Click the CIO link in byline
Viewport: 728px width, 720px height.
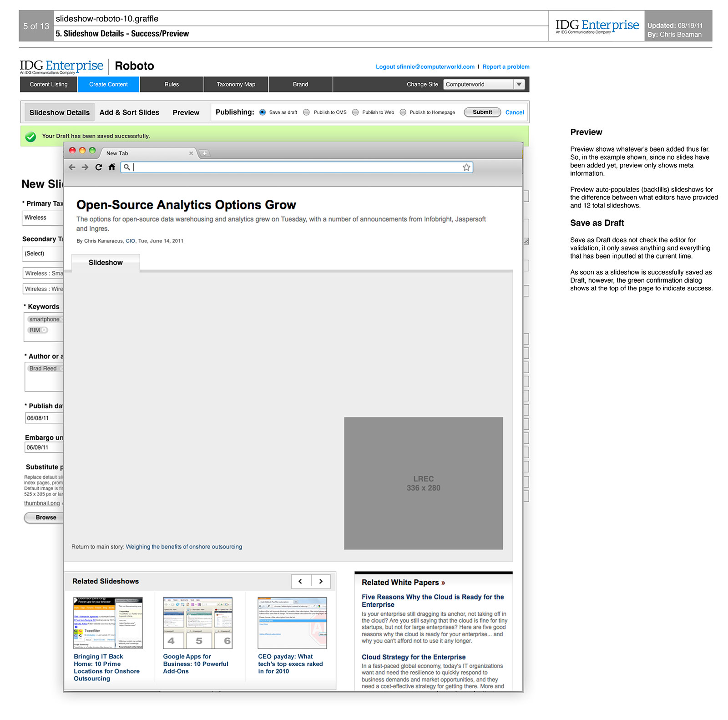point(131,241)
